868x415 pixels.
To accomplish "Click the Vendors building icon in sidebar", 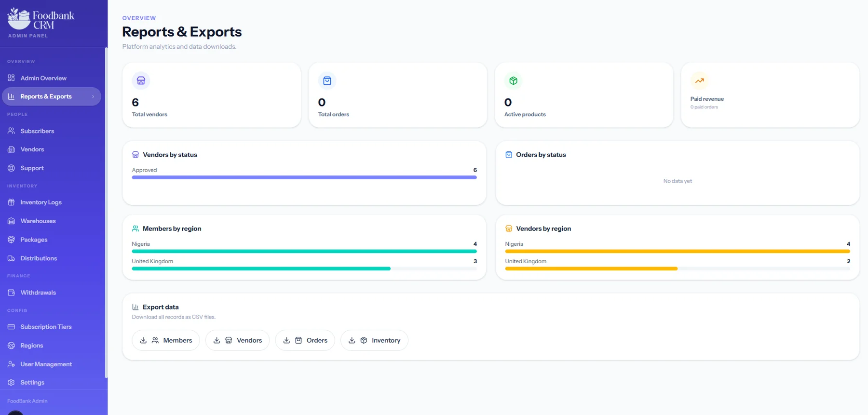I will [x=11, y=149].
